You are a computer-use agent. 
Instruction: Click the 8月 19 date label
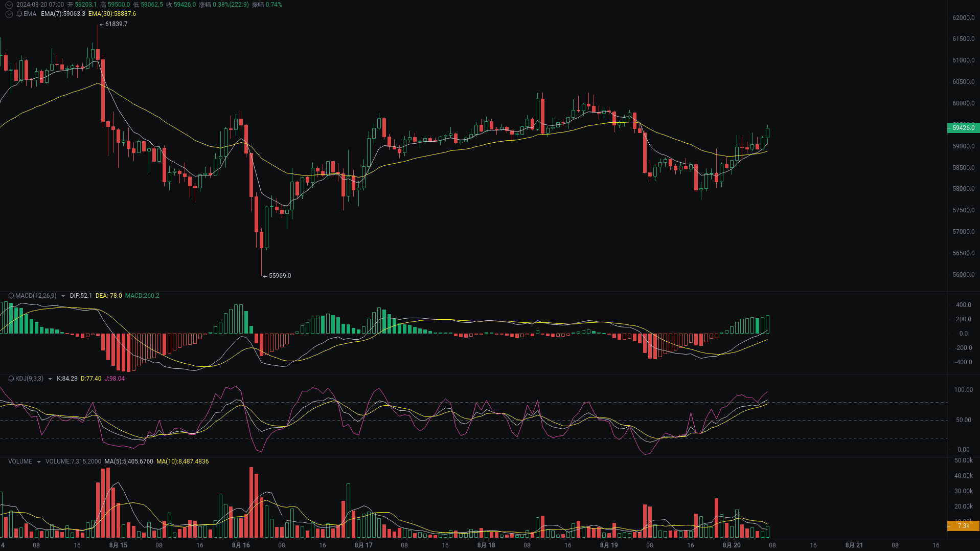[x=609, y=545]
